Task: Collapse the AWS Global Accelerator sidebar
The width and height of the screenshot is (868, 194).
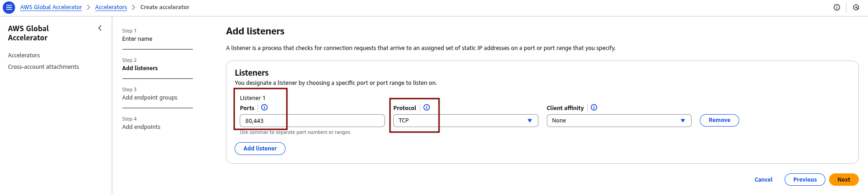Action: click(100, 28)
